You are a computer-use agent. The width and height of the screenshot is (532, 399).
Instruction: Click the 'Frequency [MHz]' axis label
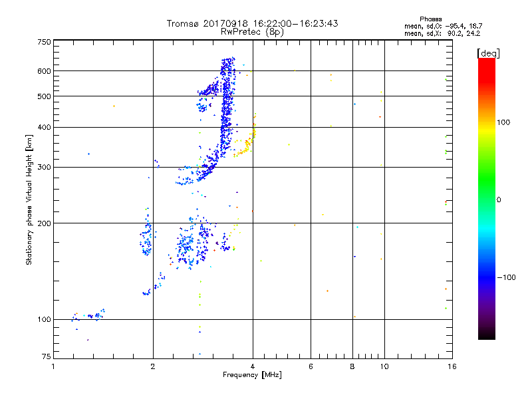click(252, 374)
